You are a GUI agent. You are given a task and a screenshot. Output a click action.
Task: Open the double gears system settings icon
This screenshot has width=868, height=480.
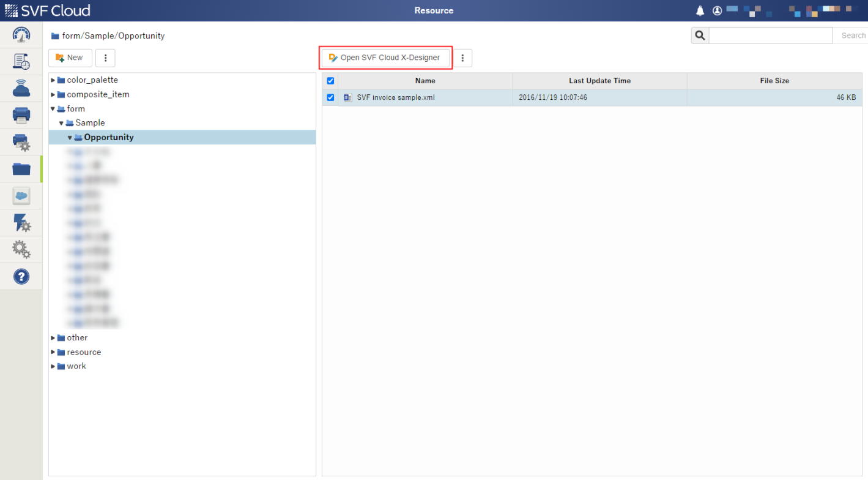click(21, 249)
